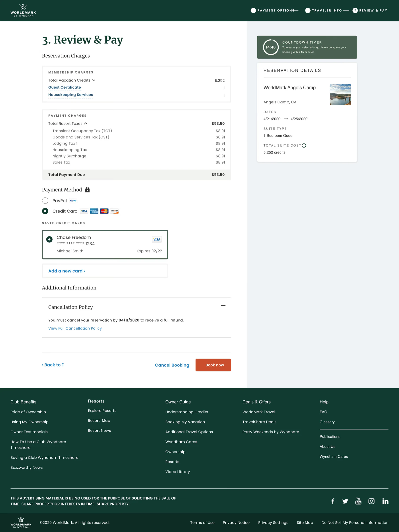Open the Facebook page from footer

333,501
